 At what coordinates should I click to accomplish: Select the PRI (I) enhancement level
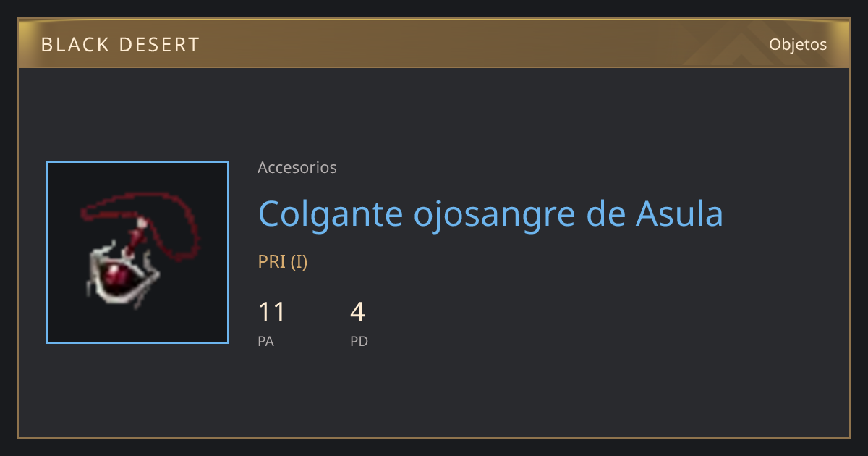(x=283, y=261)
